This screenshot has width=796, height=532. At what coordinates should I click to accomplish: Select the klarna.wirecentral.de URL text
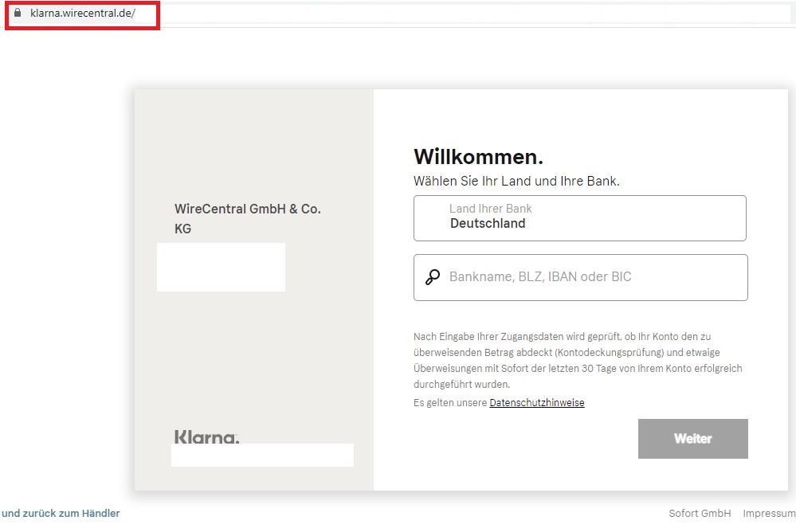point(83,14)
